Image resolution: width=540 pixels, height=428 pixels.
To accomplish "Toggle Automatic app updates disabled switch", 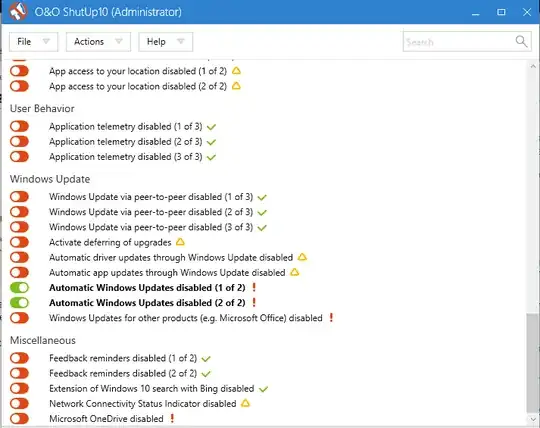I will click(x=19, y=272).
